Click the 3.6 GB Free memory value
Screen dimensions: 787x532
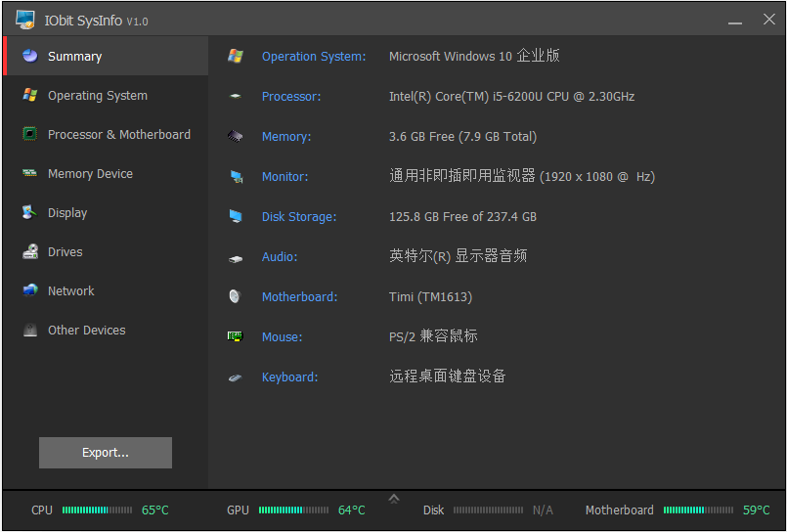tap(462, 137)
